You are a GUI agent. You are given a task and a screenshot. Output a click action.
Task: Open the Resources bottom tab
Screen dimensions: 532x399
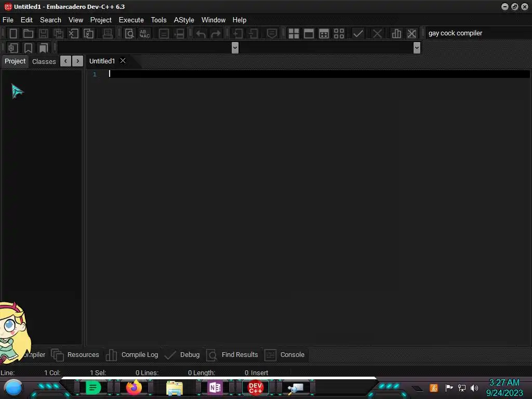pos(75,354)
